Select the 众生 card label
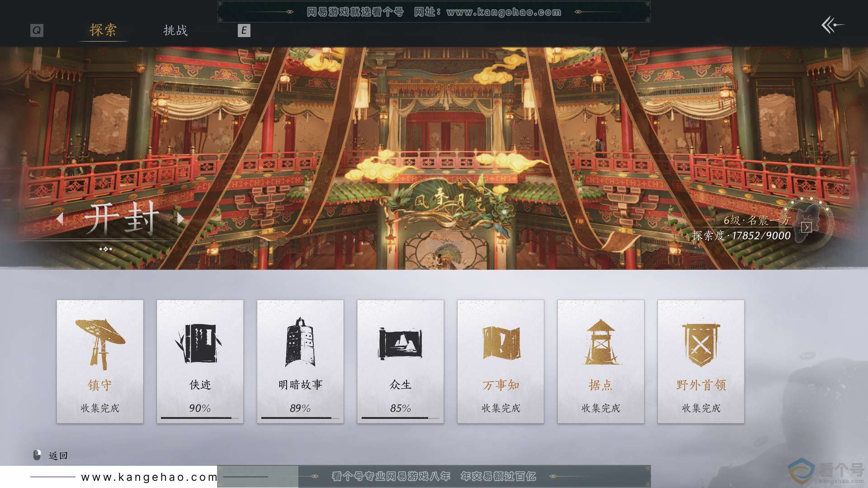This screenshot has height=488, width=868. click(401, 385)
